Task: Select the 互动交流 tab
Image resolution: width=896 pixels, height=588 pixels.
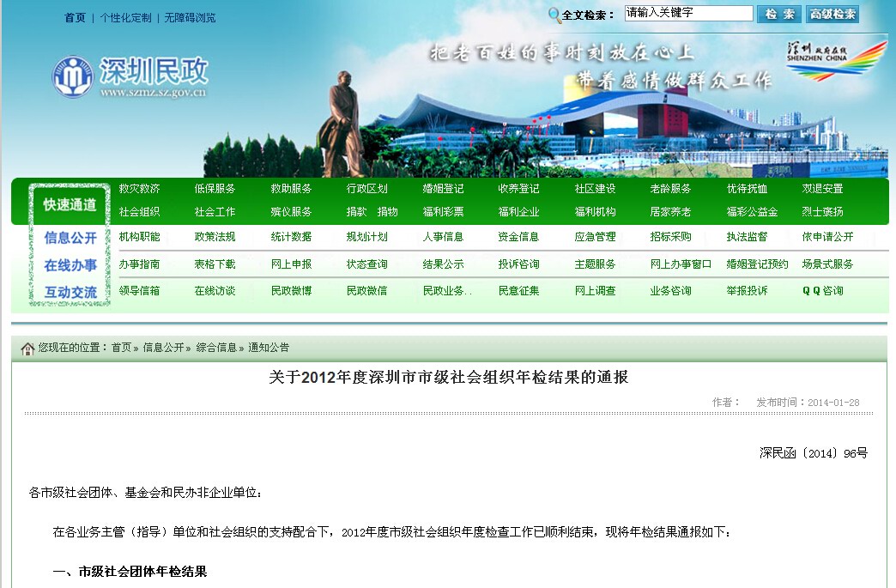Action: pyautogui.click(x=70, y=292)
